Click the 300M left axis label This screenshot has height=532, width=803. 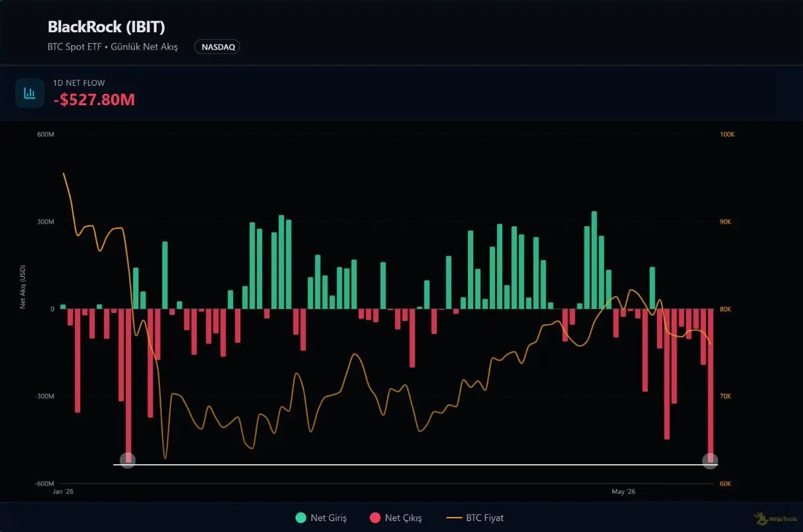coord(45,222)
